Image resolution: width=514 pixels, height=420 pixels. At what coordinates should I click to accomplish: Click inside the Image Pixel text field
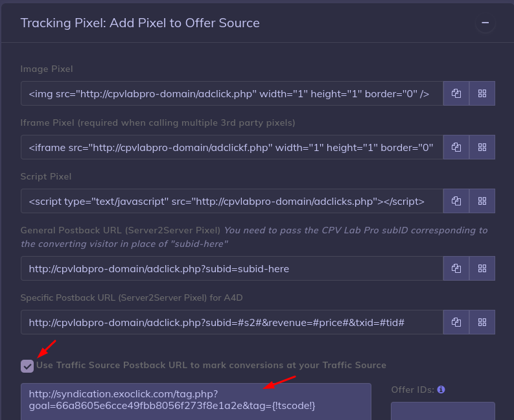click(231, 93)
